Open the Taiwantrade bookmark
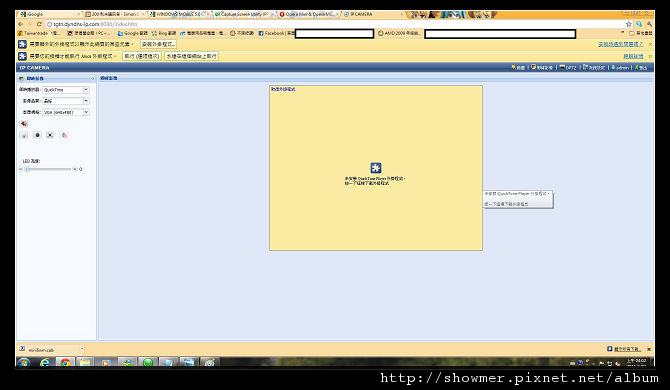This screenshot has height=390, width=670. point(39,33)
